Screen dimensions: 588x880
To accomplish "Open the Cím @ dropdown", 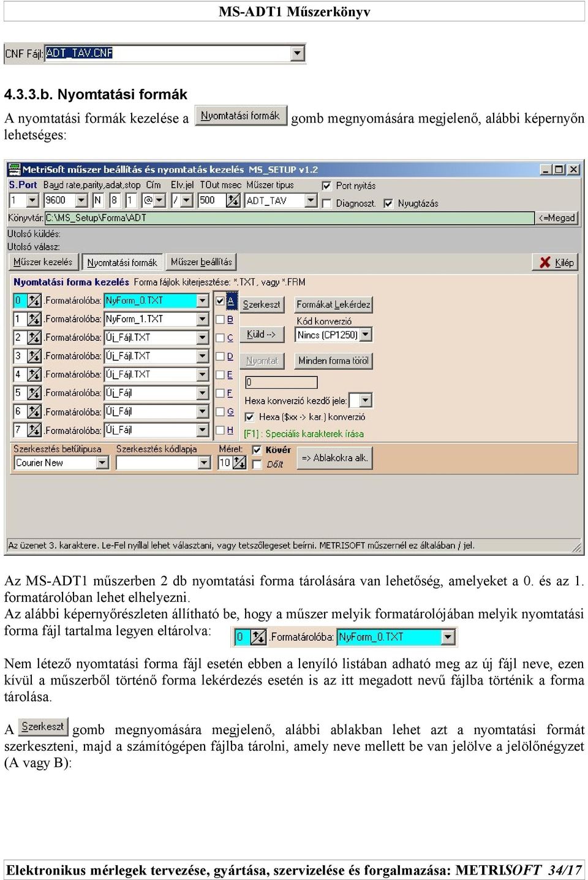I will click(x=160, y=200).
